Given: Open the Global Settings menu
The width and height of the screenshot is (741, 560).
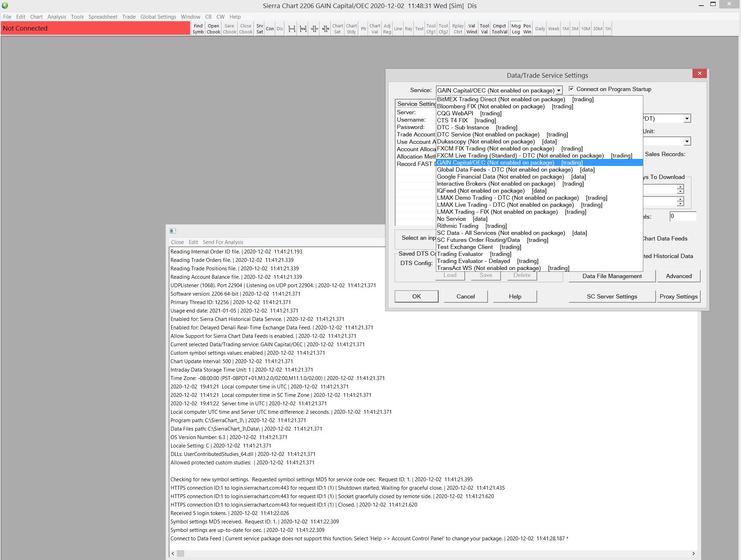Looking at the screenshot, I should [158, 17].
